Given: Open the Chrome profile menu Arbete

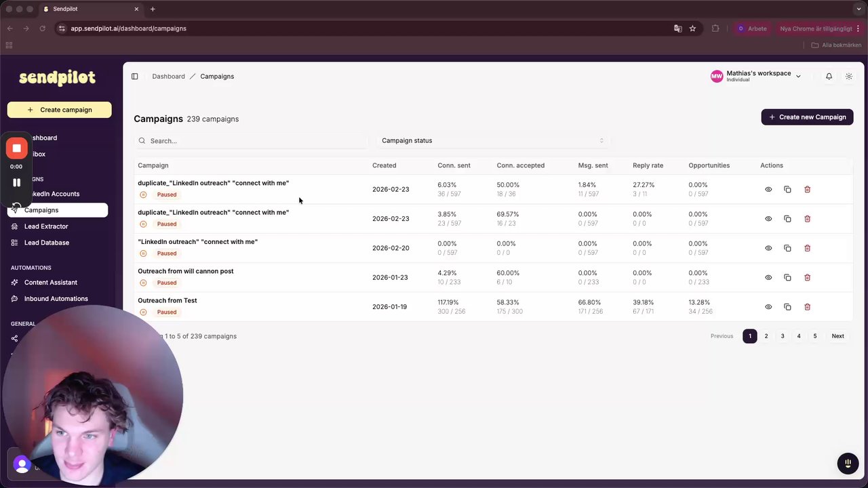Looking at the screenshot, I should pyautogui.click(x=752, y=28).
